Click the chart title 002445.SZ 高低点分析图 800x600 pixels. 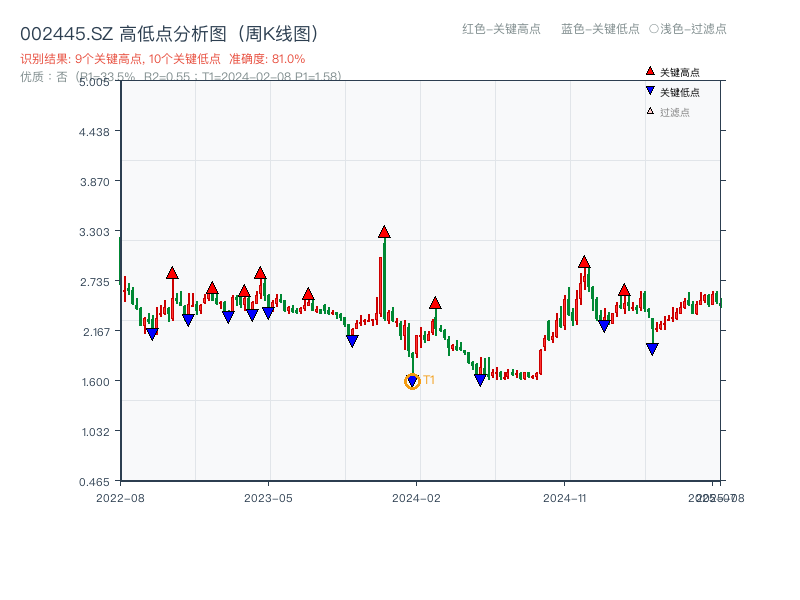coord(169,34)
